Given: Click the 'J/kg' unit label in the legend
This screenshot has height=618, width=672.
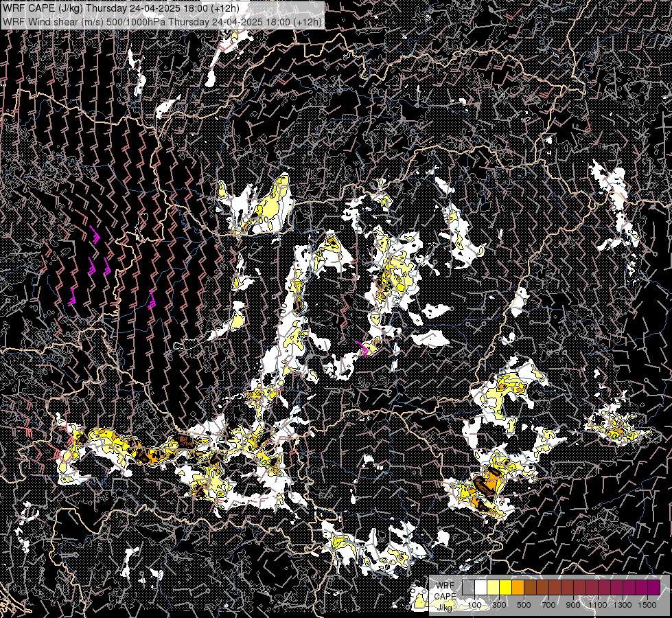Looking at the screenshot, I should pyautogui.click(x=445, y=607).
